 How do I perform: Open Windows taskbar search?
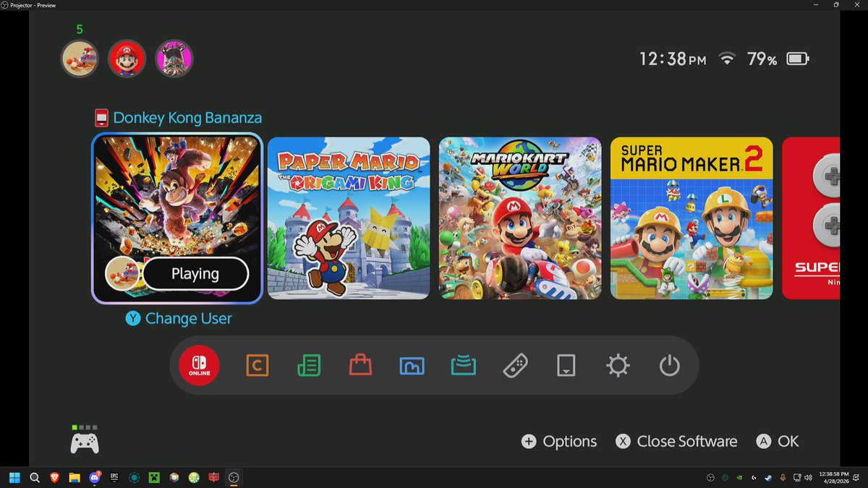point(35,478)
